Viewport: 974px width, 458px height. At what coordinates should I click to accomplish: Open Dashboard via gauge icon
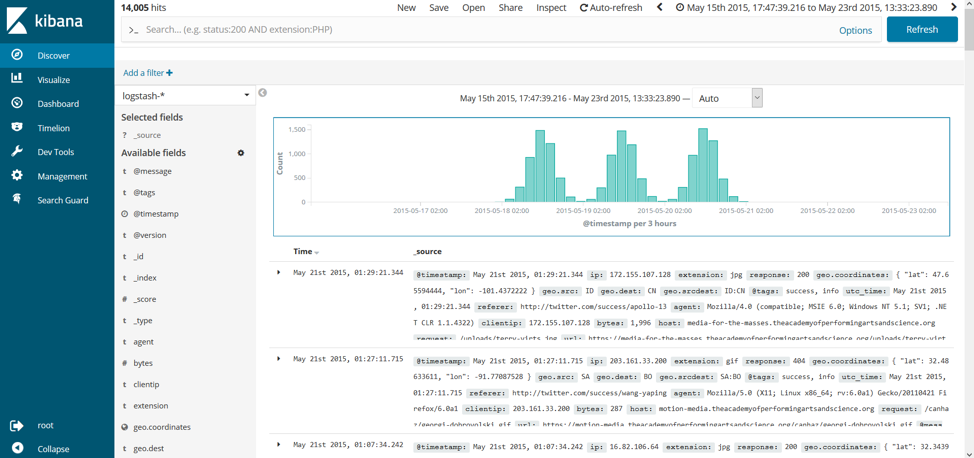[17, 103]
